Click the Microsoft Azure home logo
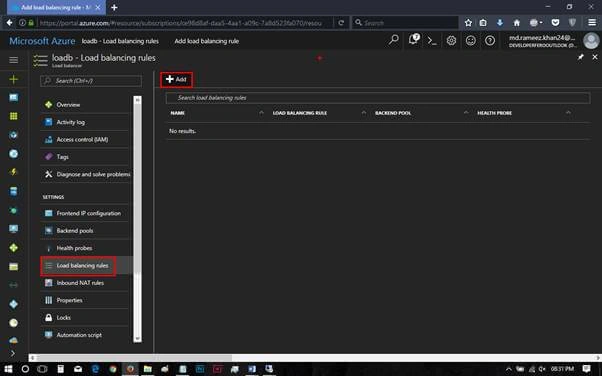The image size is (602, 376). pos(42,41)
